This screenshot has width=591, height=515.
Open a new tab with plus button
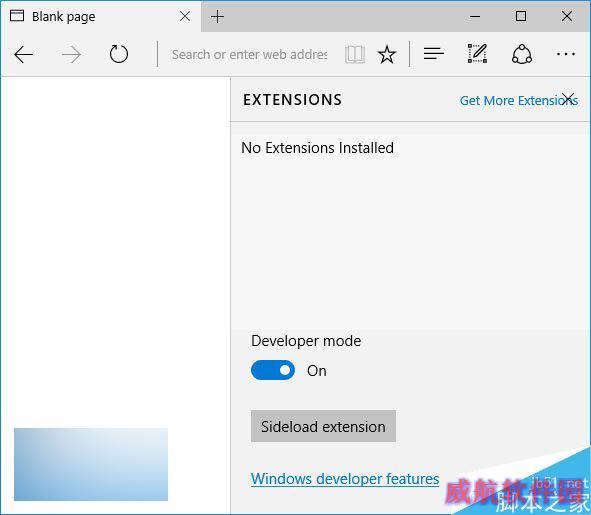(217, 17)
